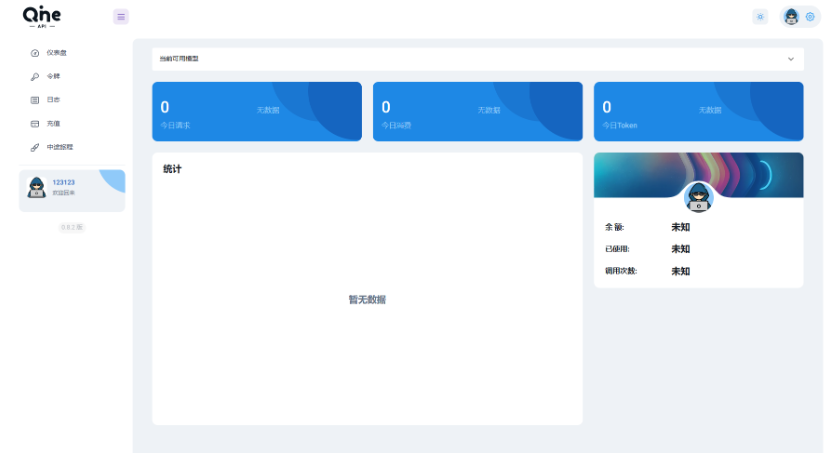Click the user avatar in the top bar
This screenshot has height=453, width=824.
click(792, 16)
